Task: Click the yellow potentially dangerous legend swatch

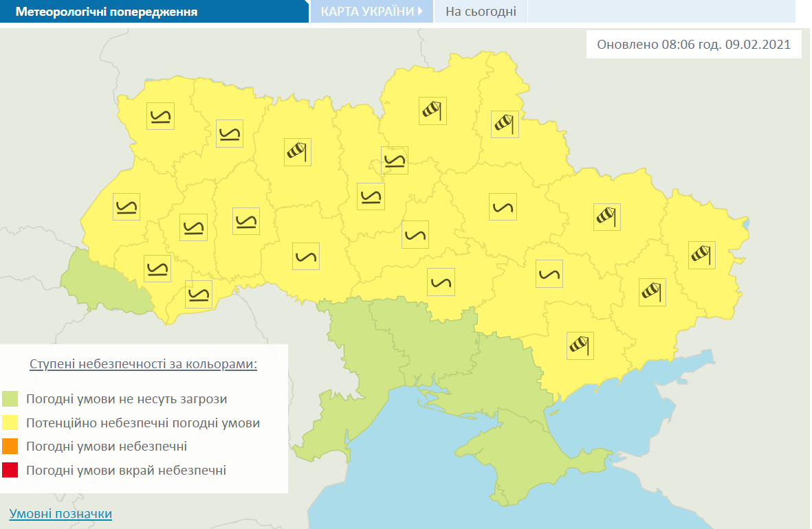Action: [x=10, y=423]
